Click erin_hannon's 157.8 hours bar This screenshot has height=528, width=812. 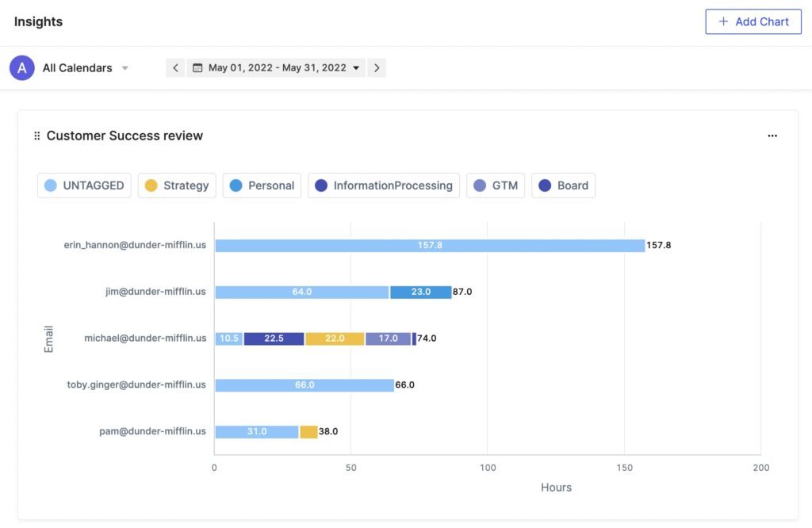[428, 244]
